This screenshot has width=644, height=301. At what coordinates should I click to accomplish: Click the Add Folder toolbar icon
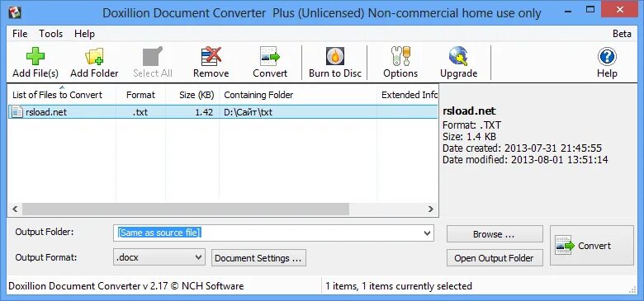pyautogui.click(x=94, y=56)
